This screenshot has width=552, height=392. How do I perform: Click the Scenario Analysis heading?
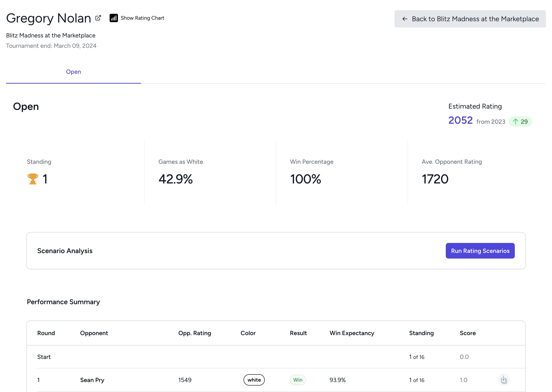pyautogui.click(x=65, y=251)
